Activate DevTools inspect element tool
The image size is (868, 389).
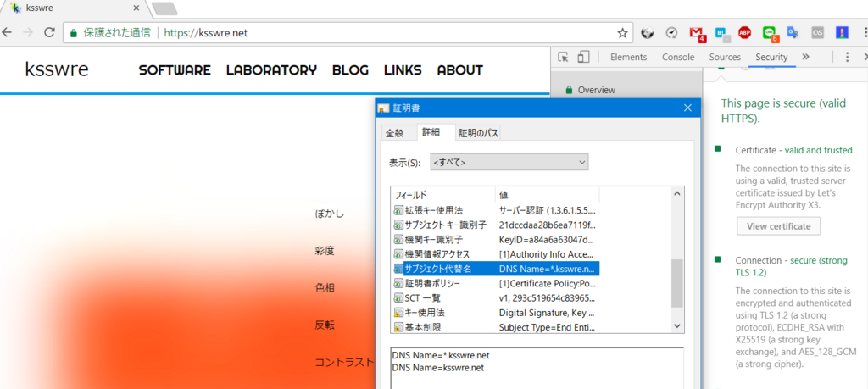(563, 57)
